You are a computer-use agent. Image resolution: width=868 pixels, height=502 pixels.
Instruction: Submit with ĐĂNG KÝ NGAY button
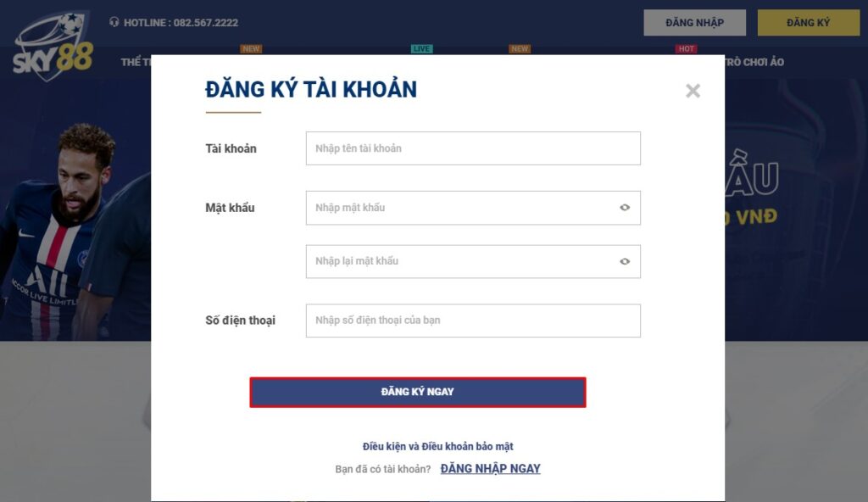pos(418,393)
